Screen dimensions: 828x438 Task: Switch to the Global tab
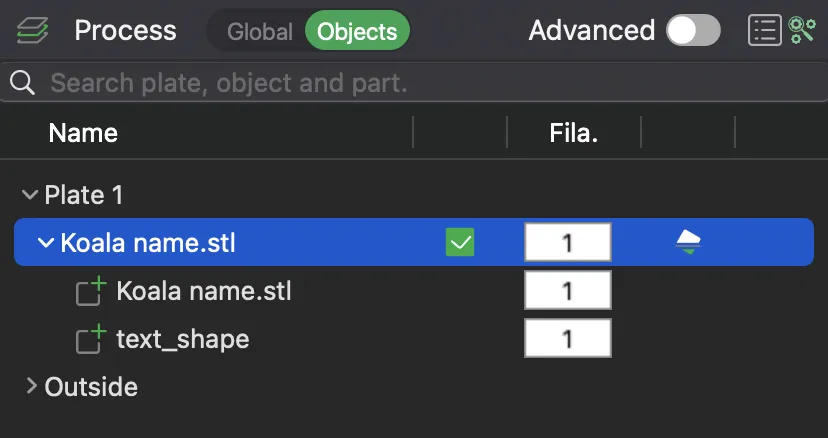pos(260,32)
